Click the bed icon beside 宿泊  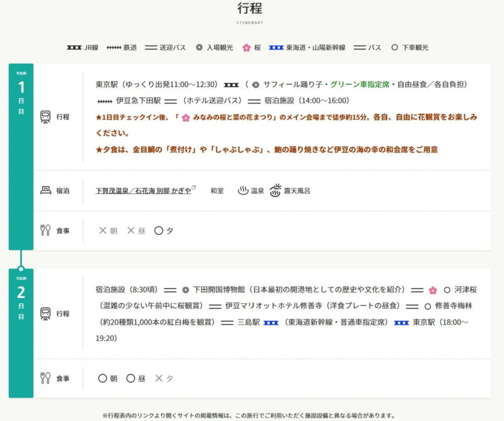point(45,190)
